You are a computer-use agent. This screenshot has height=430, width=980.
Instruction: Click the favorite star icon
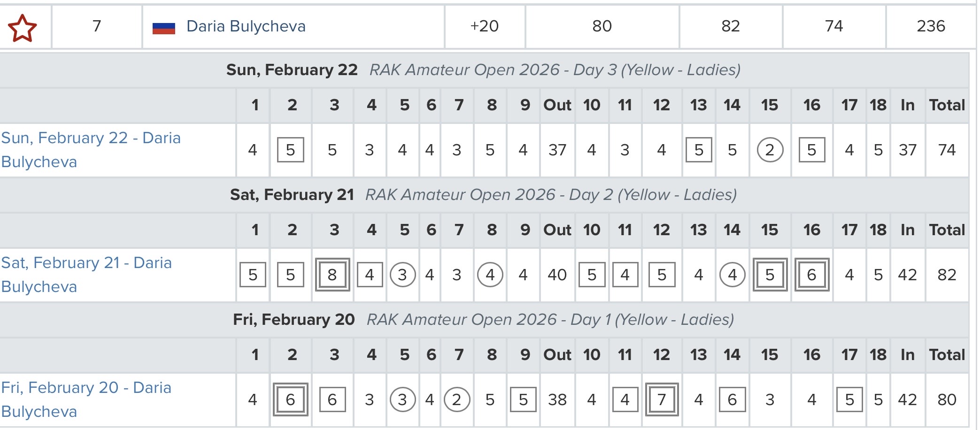click(x=22, y=27)
